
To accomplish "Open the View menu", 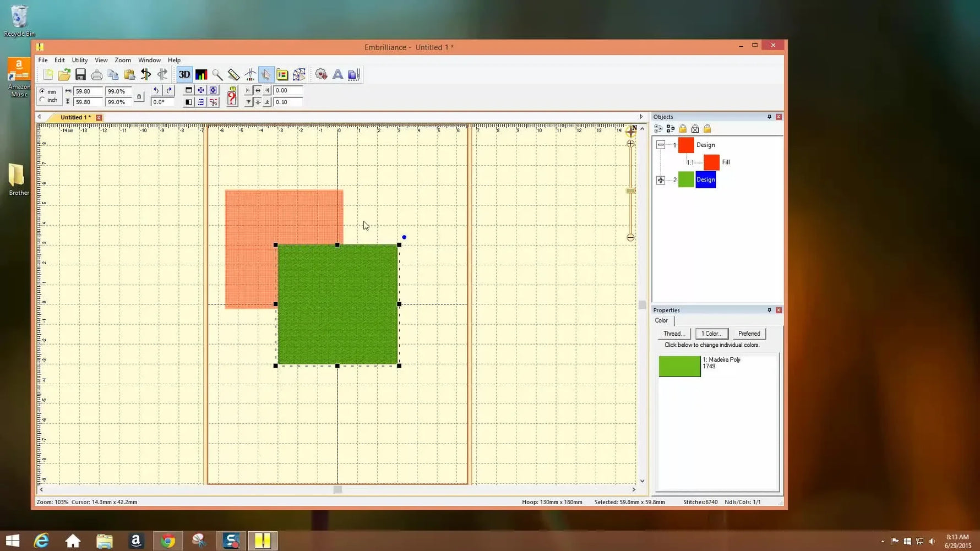I will (101, 60).
